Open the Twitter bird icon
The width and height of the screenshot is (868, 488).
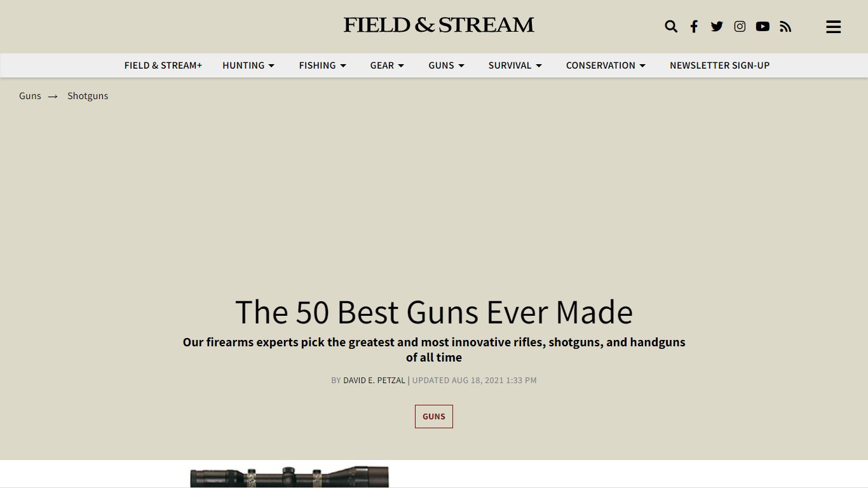click(717, 26)
